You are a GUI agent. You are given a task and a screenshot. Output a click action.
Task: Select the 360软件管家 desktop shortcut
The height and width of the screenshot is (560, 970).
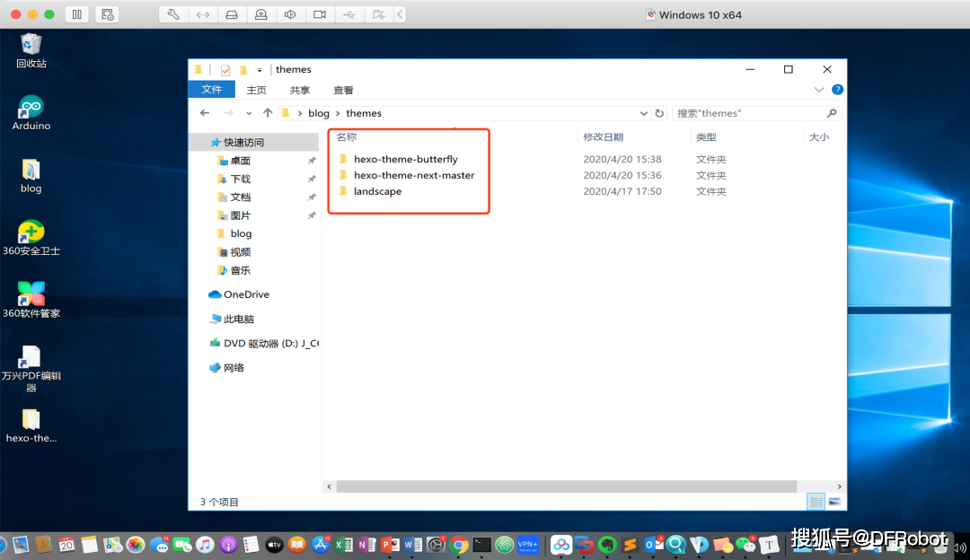coord(31,301)
